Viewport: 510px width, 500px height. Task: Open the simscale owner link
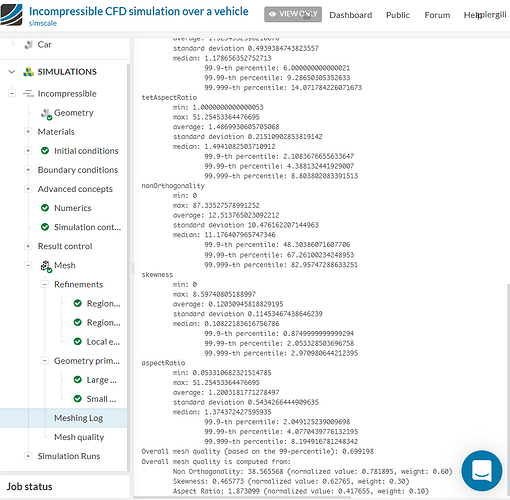43,23
